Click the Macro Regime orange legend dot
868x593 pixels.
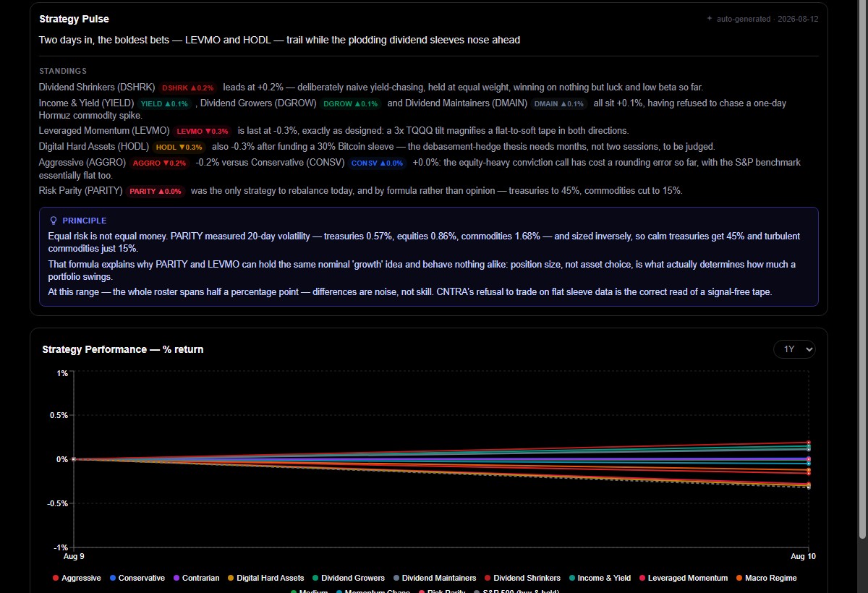pos(739,578)
